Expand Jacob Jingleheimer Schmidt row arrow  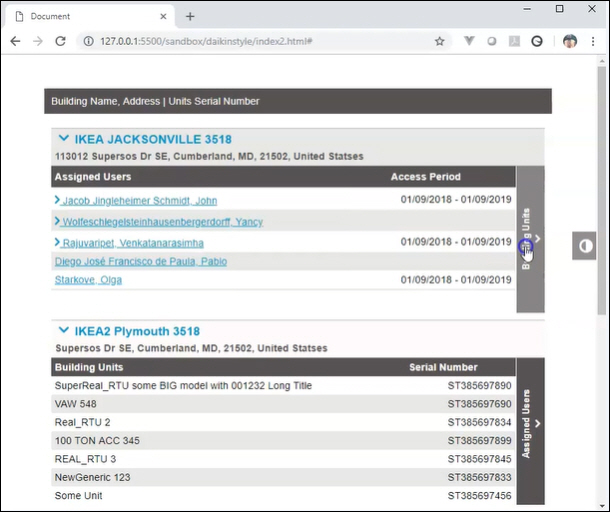[x=57, y=200]
